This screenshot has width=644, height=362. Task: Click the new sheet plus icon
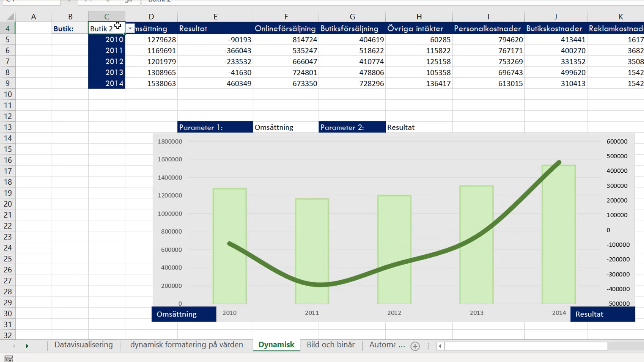[415, 346]
